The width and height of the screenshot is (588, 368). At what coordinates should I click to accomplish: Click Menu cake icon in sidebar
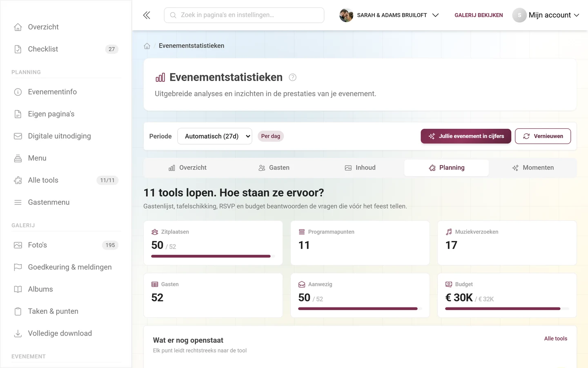coord(18,158)
